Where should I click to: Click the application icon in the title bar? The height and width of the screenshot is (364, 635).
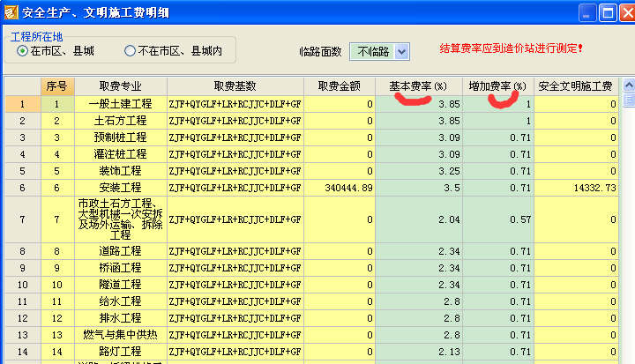click(x=11, y=12)
